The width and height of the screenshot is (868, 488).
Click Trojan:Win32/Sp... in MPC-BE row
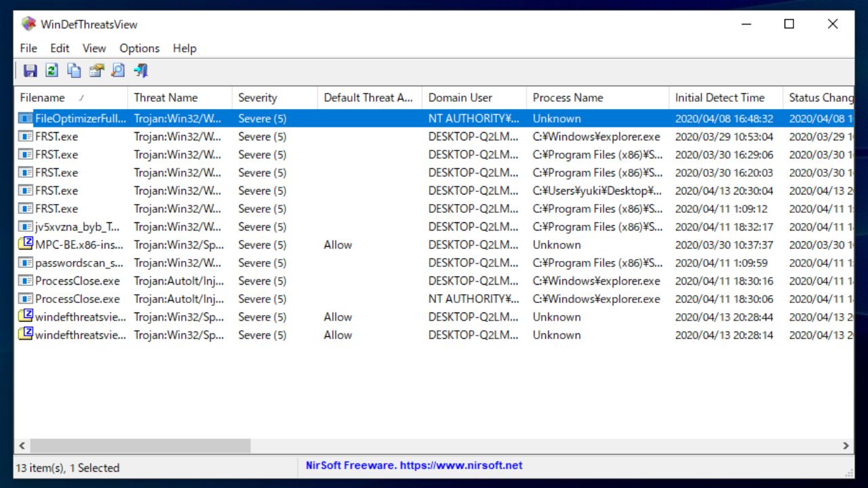tap(179, 245)
